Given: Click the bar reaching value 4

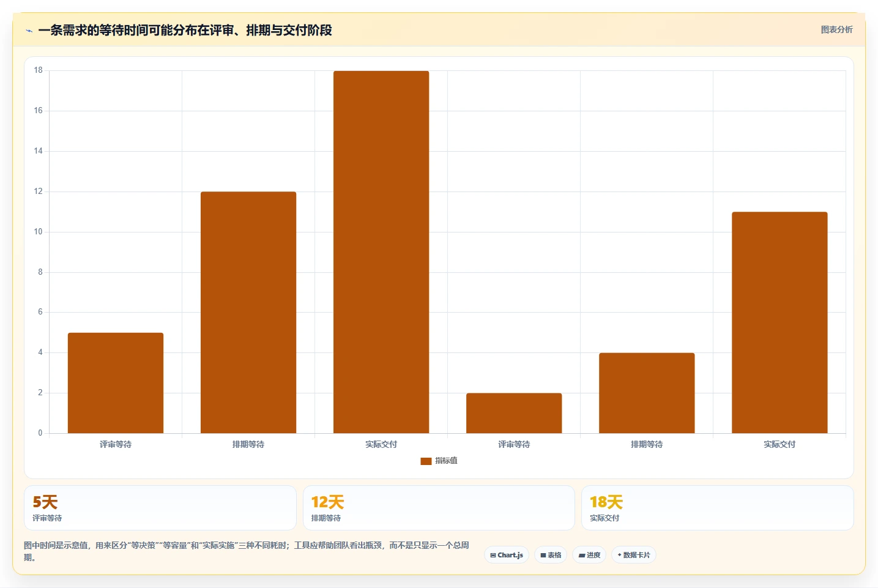Looking at the screenshot, I should (x=647, y=393).
